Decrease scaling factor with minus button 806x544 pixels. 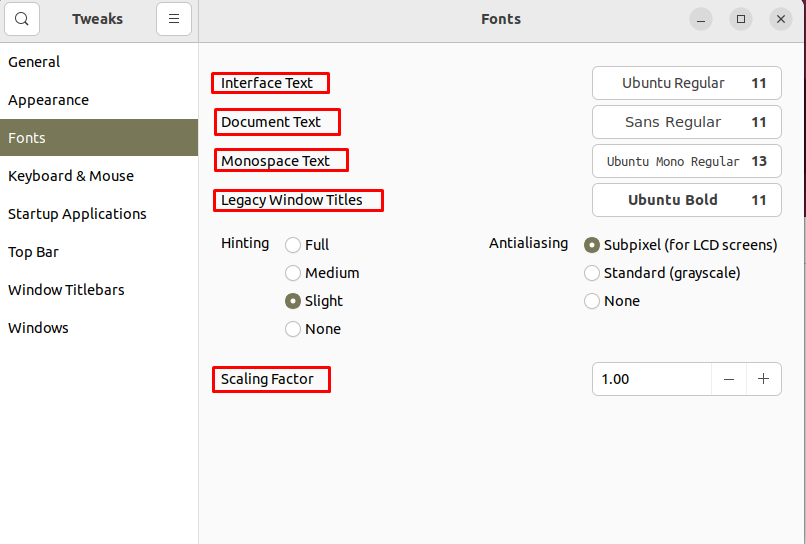click(x=728, y=379)
